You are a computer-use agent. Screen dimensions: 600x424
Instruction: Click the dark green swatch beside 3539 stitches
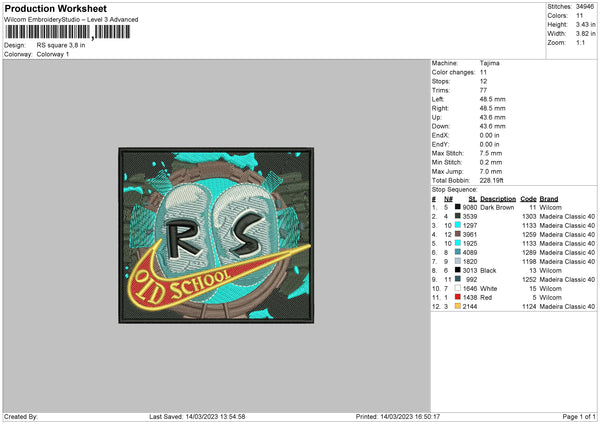pyautogui.click(x=457, y=216)
